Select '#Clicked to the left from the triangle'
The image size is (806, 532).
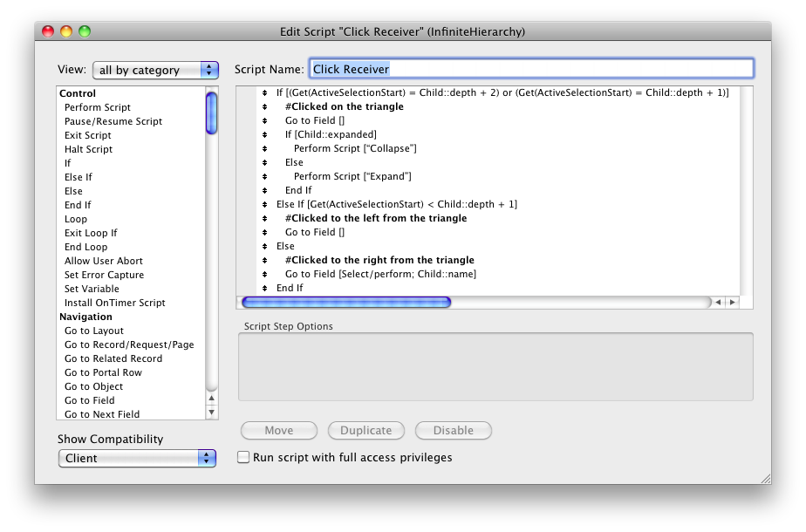click(x=376, y=218)
